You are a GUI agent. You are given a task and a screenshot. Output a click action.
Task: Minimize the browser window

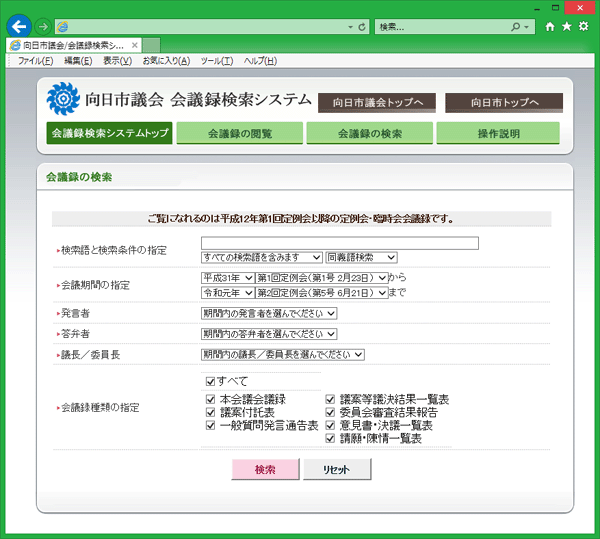click(537, 8)
